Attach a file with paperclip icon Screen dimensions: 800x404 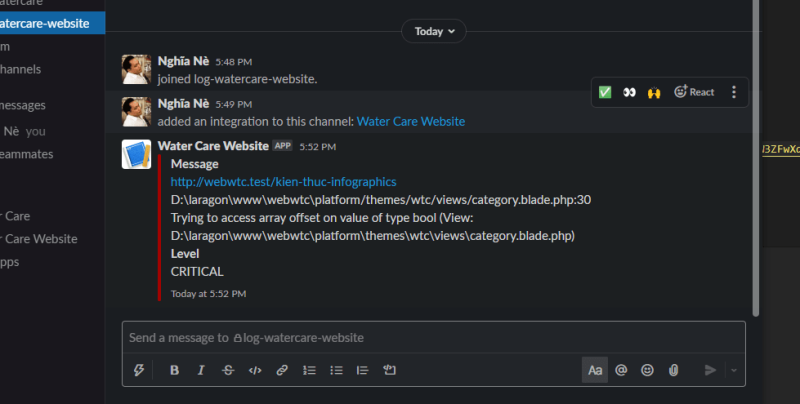click(x=673, y=370)
